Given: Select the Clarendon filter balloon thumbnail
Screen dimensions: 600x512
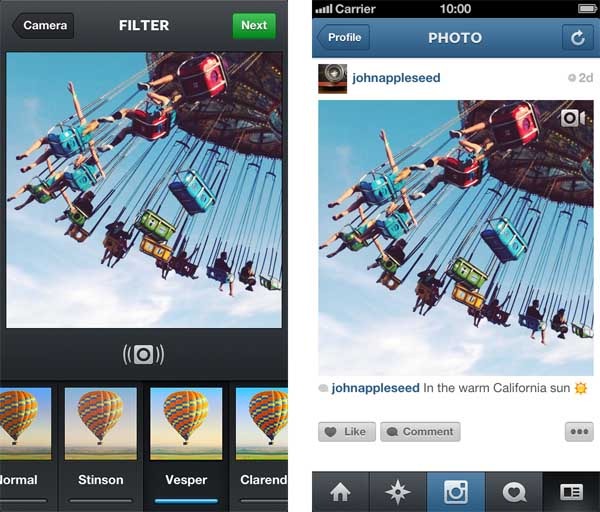Looking at the screenshot, I should click(x=262, y=424).
